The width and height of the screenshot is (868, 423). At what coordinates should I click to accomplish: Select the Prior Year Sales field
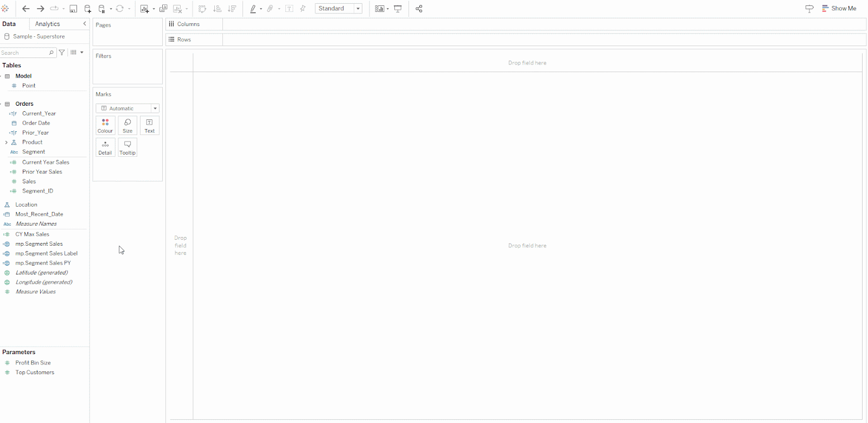(42, 172)
